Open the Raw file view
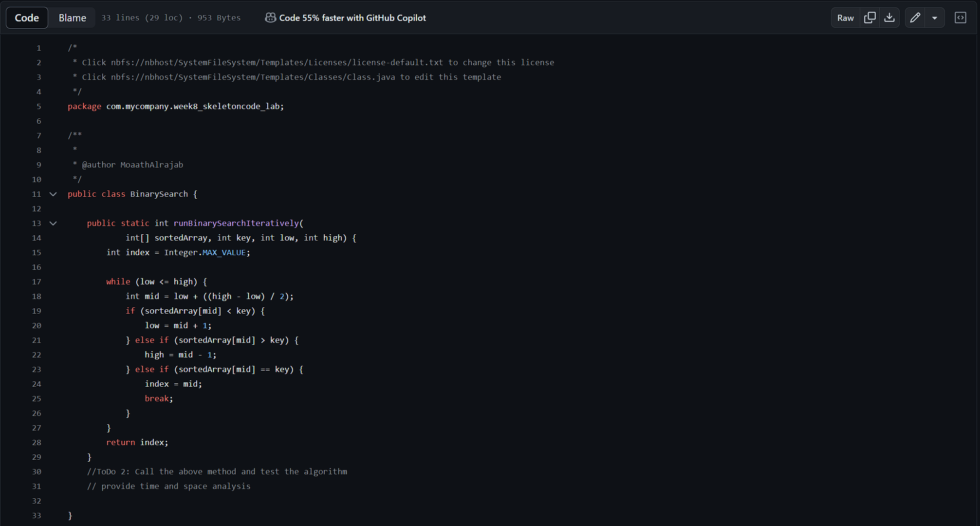Image resolution: width=980 pixels, height=526 pixels. coord(845,18)
